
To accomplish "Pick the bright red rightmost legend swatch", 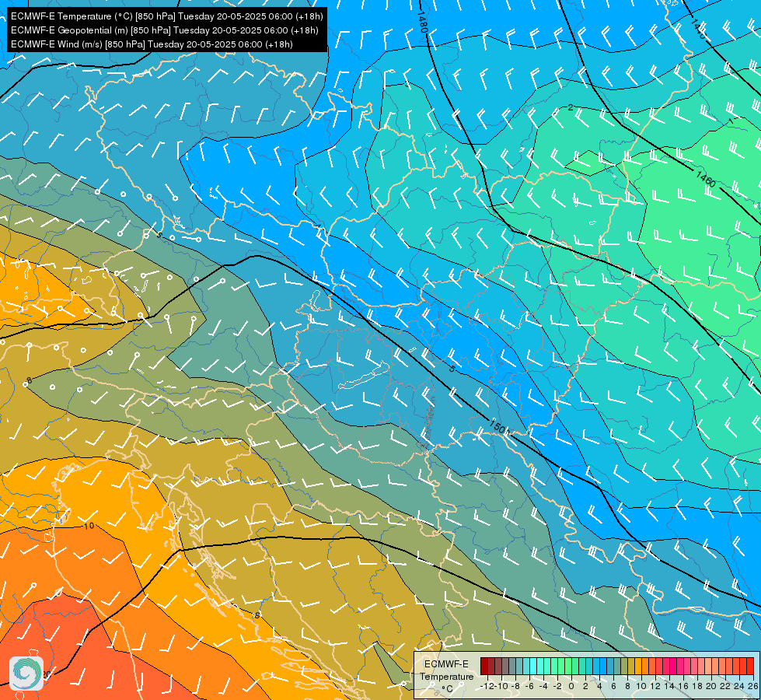I will click(750, 666).
